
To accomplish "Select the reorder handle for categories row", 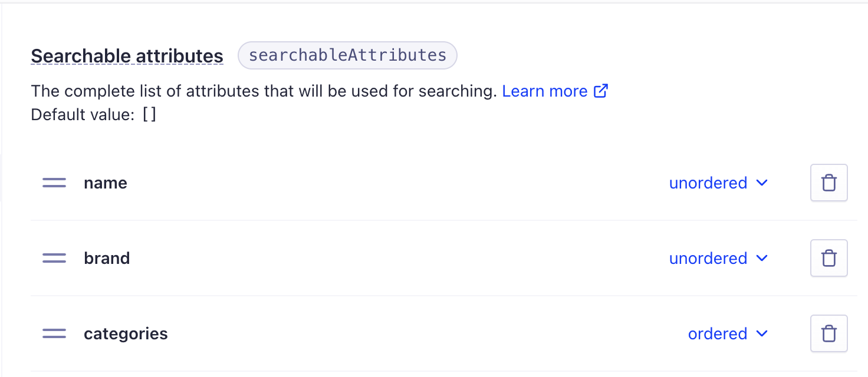I will click(54, 334).
